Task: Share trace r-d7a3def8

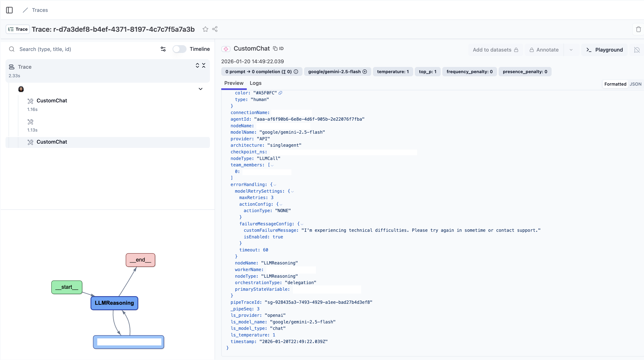Action: click(215, 29)
